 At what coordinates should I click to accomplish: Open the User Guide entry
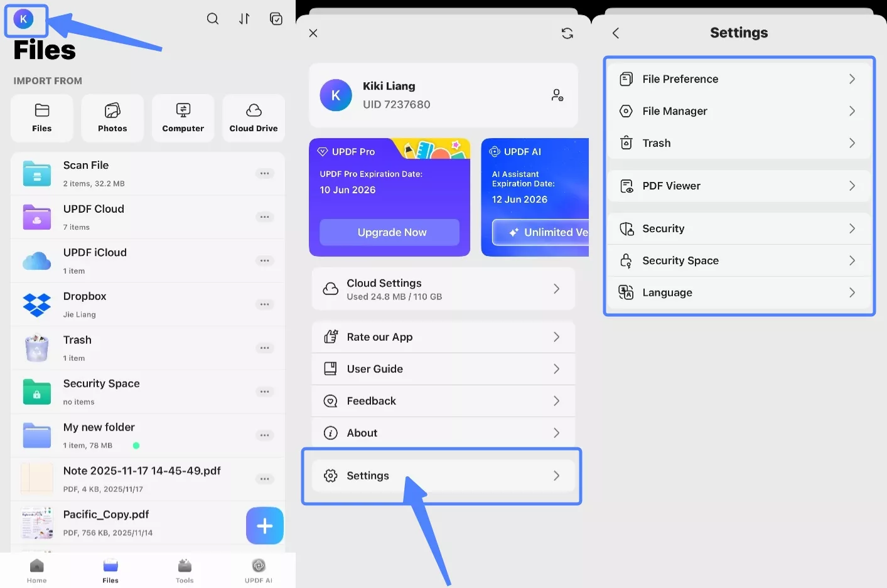pos(443,369)
